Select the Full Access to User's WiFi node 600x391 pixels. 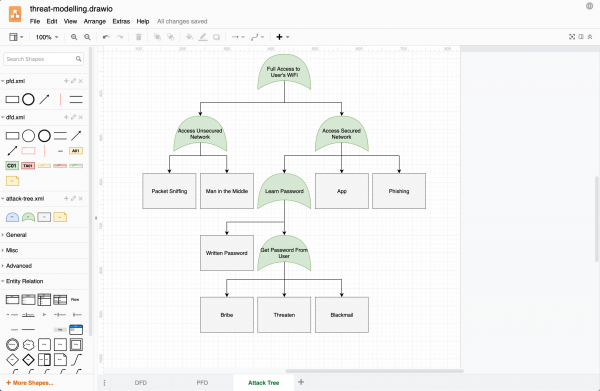(x=284, y=72)
